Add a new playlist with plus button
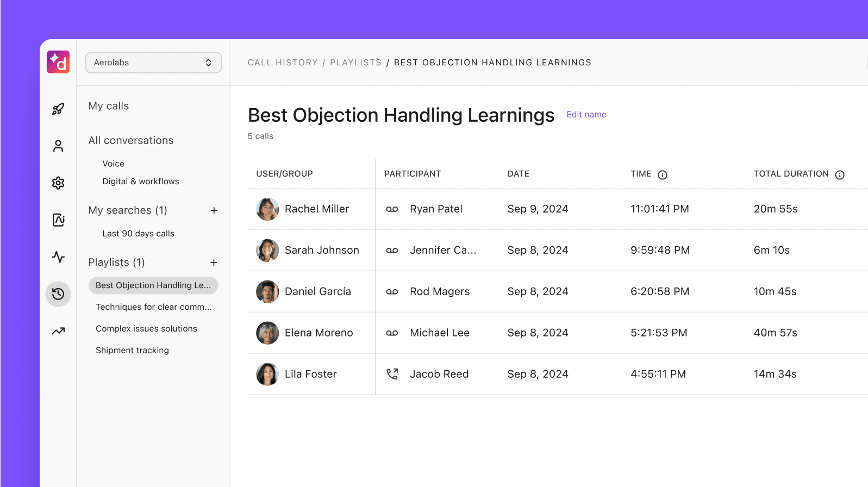The image size is (868, 487). 214,263
